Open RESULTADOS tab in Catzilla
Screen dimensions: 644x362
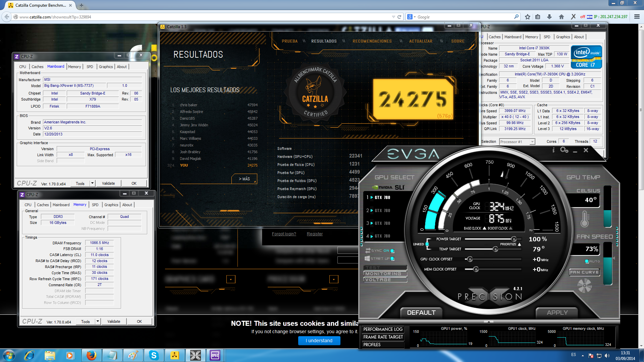click(324, 41)
